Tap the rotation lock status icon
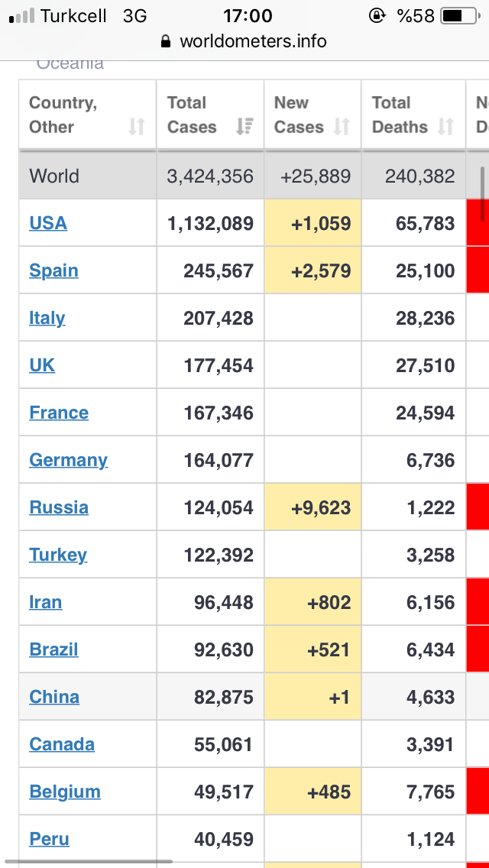 377,16
